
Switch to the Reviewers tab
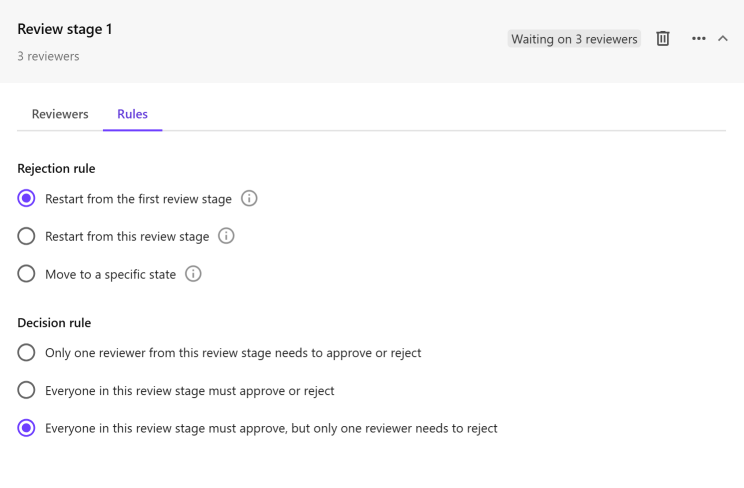[60, 114]
